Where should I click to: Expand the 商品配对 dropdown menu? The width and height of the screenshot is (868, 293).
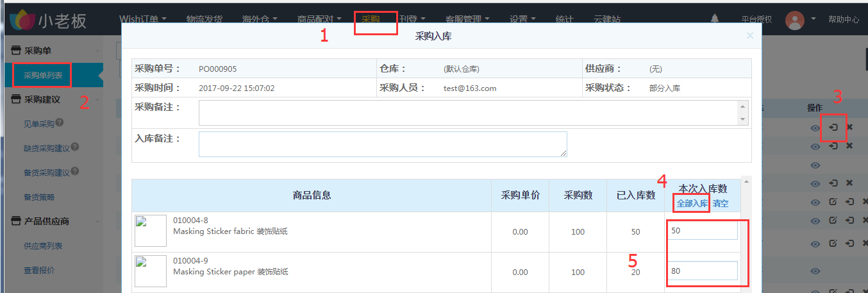[x=319, y=19]
